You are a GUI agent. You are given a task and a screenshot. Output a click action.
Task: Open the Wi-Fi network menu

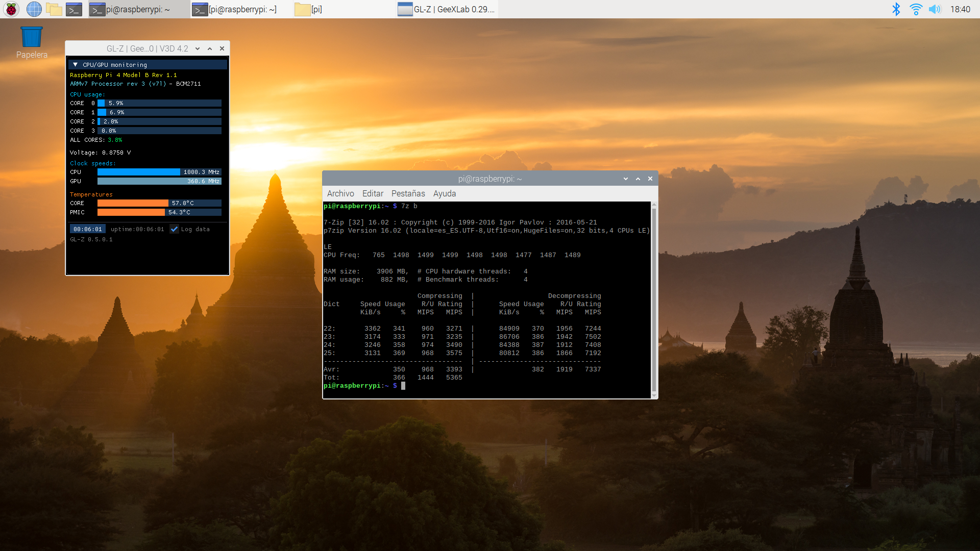(916, 9)
